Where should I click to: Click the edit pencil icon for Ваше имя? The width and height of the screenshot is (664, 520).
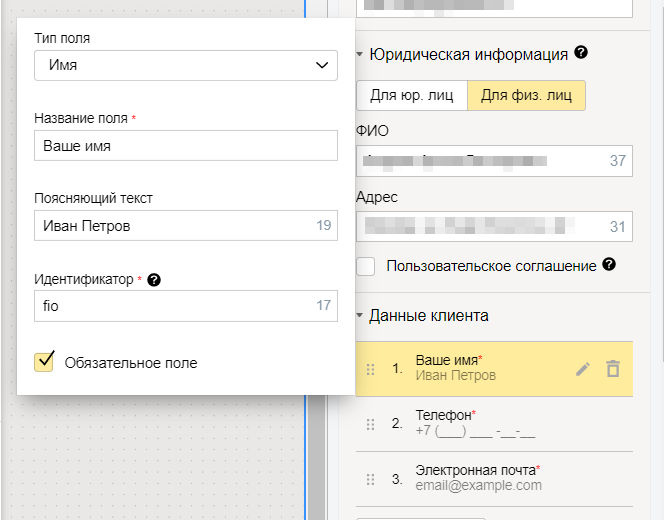tap(583, 369)
